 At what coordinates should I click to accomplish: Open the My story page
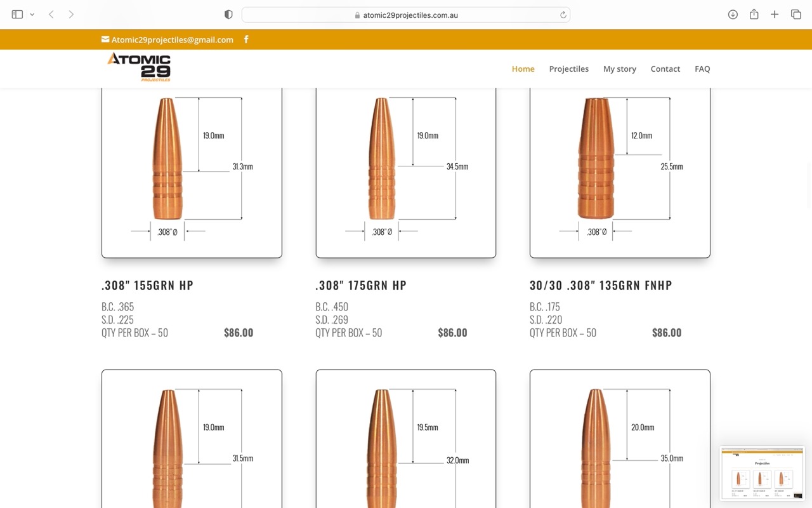coord(620,69)
